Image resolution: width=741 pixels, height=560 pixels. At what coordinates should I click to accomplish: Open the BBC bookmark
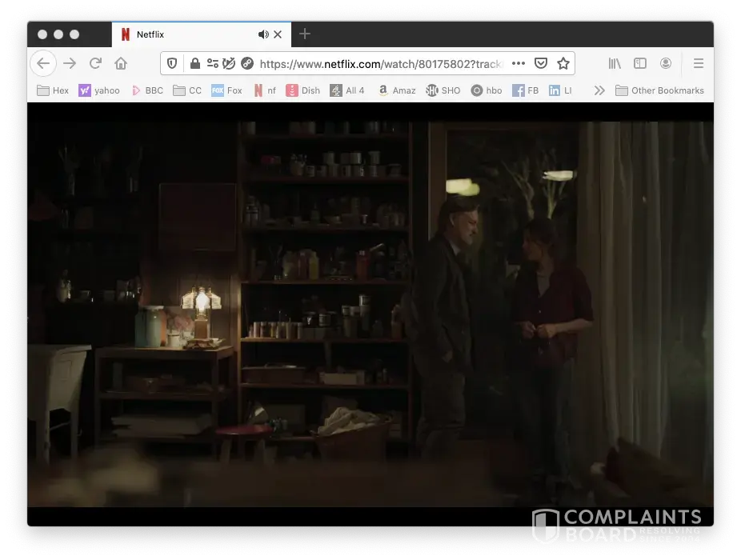(x=146, y=90)
